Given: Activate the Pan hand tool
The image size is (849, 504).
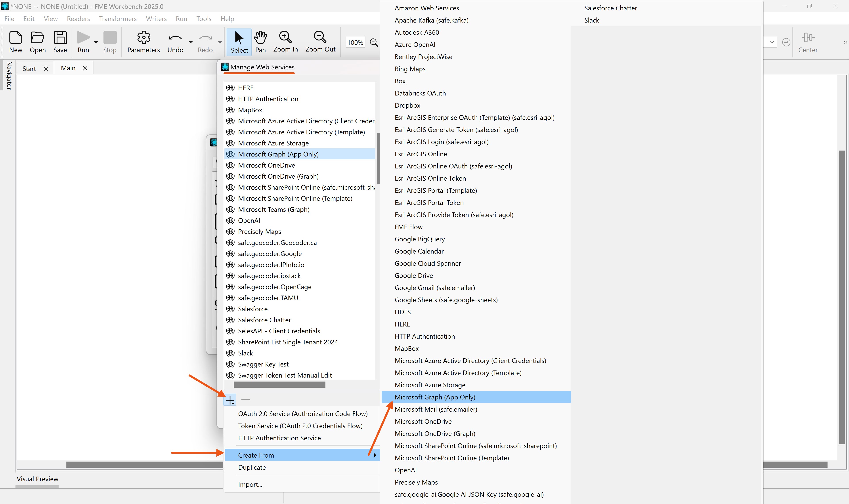Looking at the screenshot, I should click(260, 37).
